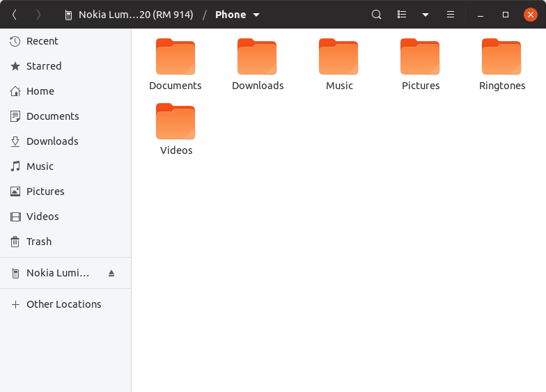The image size is (546, 392).
Task: Open the hamburger main menu
Action: [x=451, y=15]
